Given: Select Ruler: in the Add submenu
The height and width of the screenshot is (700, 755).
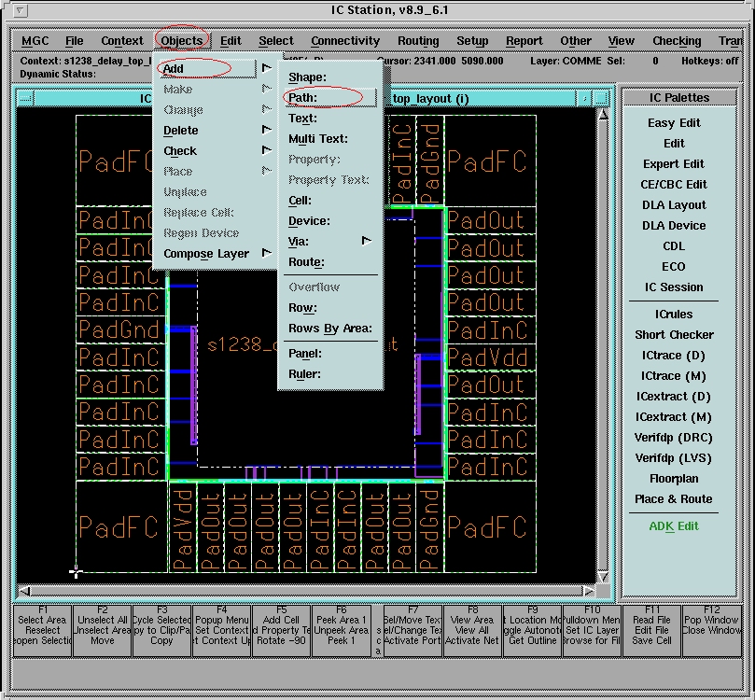Looking at the screenshot, I should 304,374.
